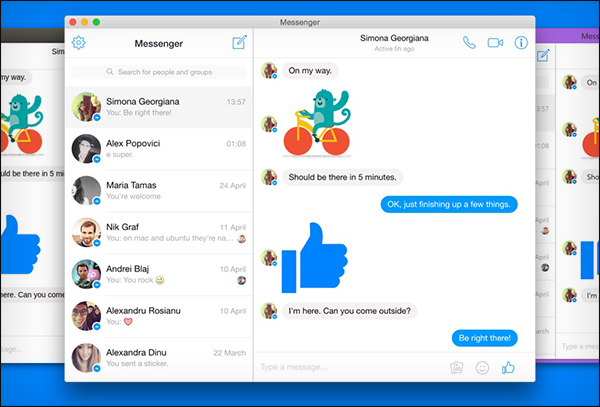Open settings gear in Messenger sidebar
This screenshot has width=600, height=407.
pos(78,42)
